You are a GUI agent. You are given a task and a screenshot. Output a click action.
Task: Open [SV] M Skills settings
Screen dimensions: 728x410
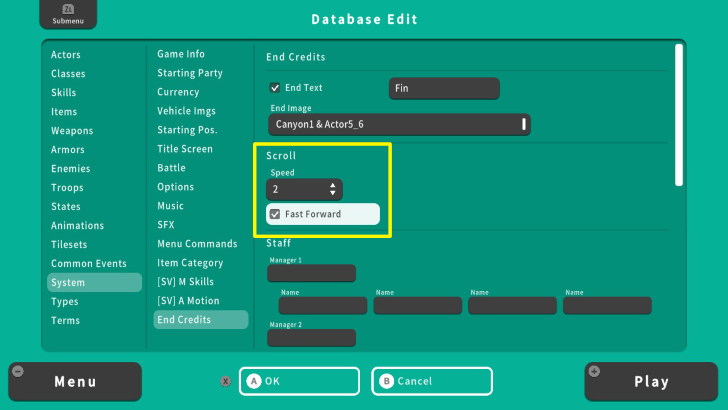185,282
